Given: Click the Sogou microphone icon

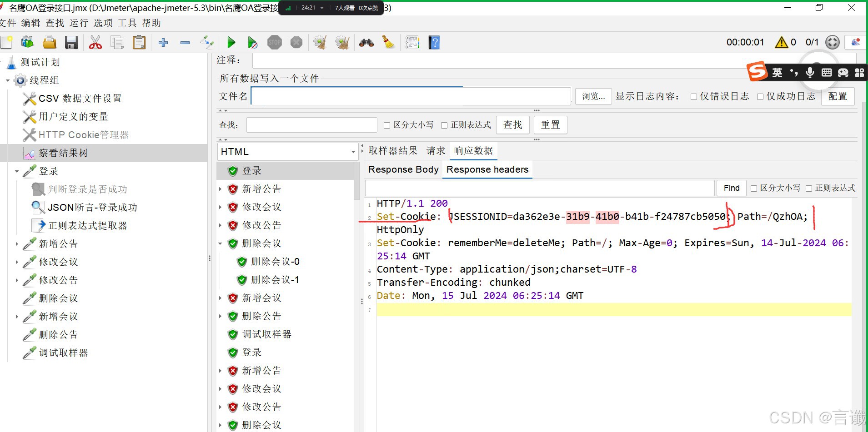Looking at the screenshot, I should point(810,72).
